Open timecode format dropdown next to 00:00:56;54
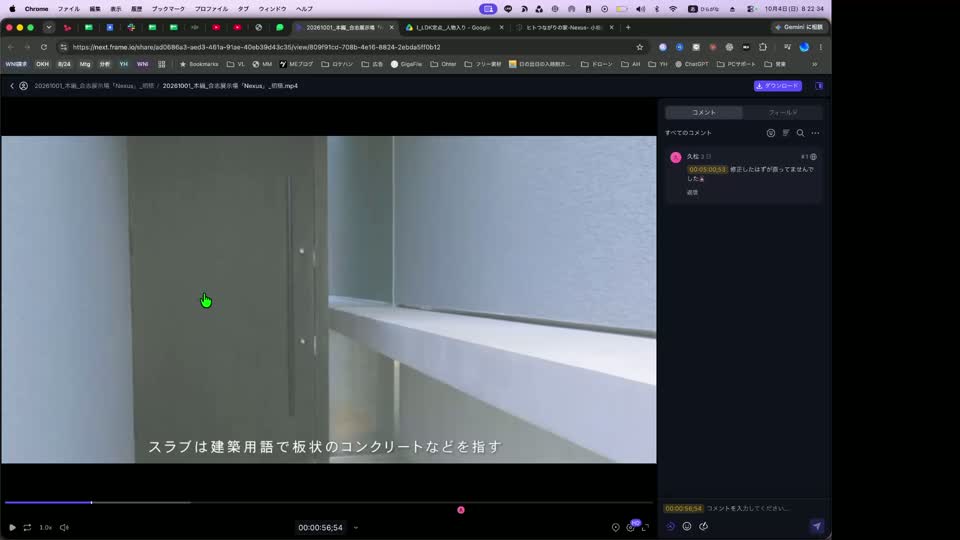Screen dimensions: 960x540 click(x=356, y=528)
